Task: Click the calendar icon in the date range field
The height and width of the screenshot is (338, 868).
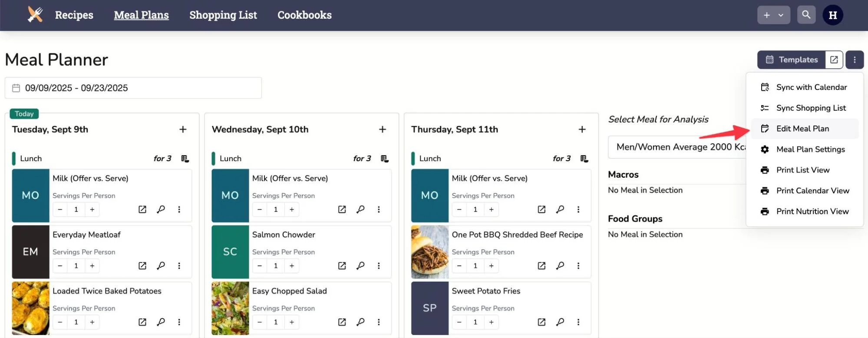Action: 16,88
